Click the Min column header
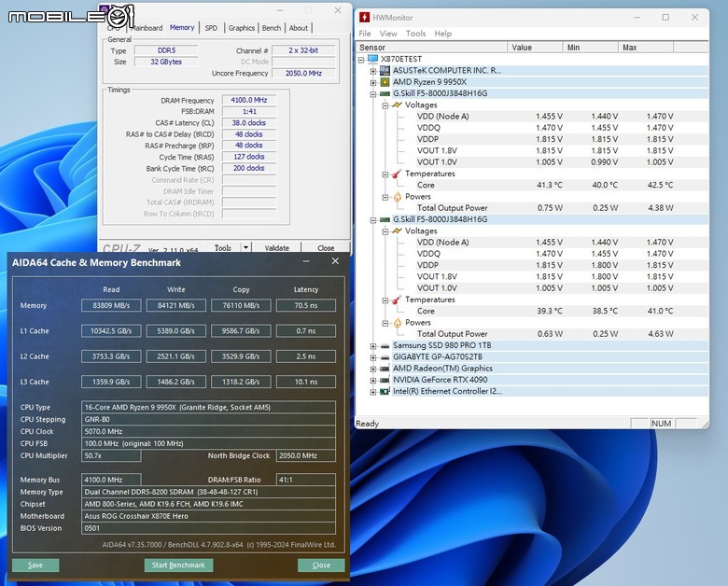 click(590, 48)
